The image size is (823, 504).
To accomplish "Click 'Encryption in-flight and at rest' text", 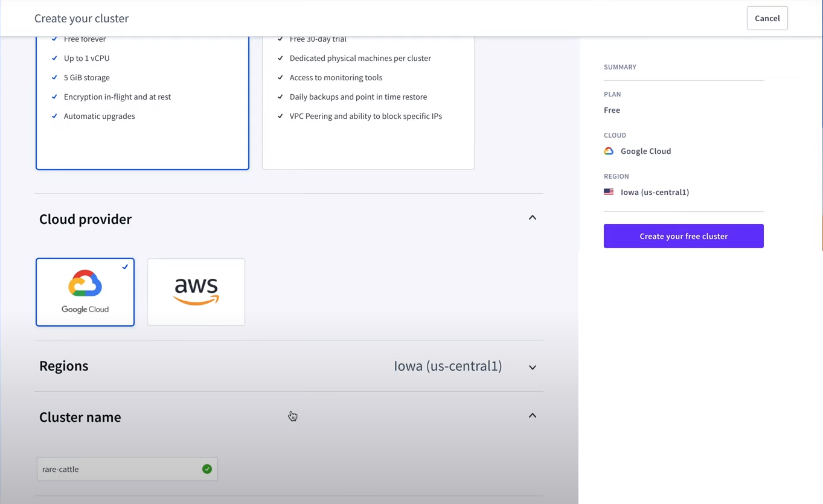I will pyautogui.click(x=117, y=97).
